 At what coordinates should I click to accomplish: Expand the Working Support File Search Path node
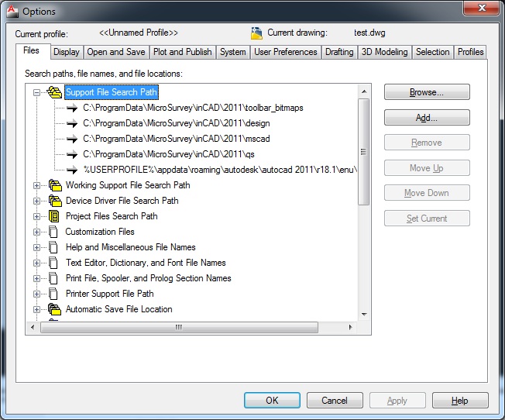[36, 185]
